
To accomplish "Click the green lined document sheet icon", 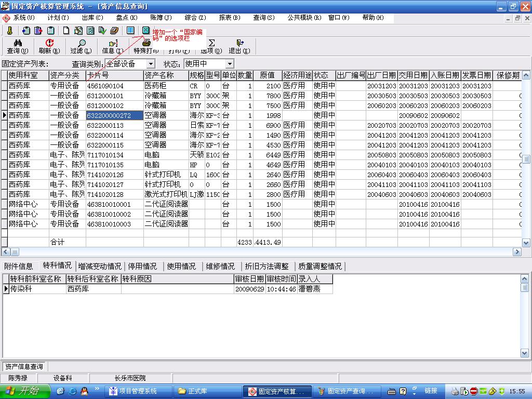I will 90,31.
